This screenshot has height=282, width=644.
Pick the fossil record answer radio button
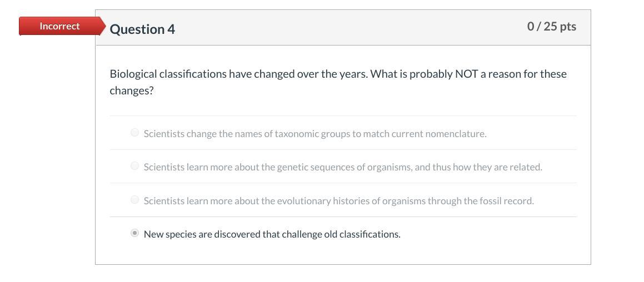coord(134,200)
